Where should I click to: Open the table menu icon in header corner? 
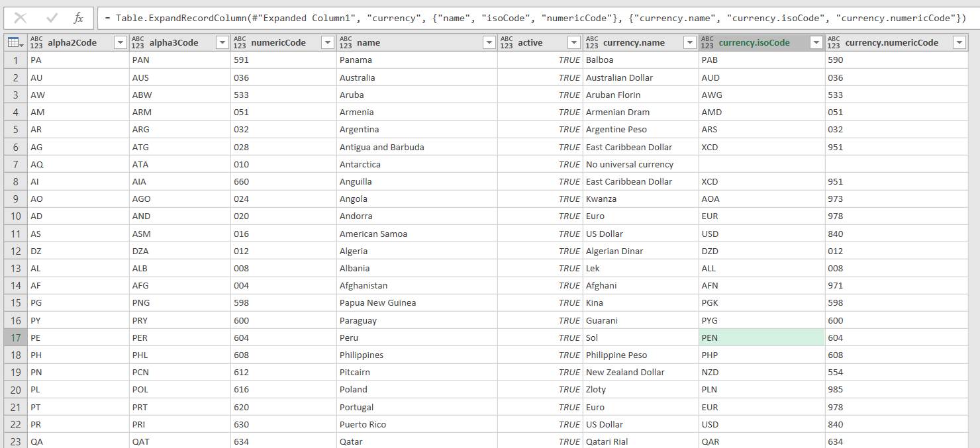[15, 42]
